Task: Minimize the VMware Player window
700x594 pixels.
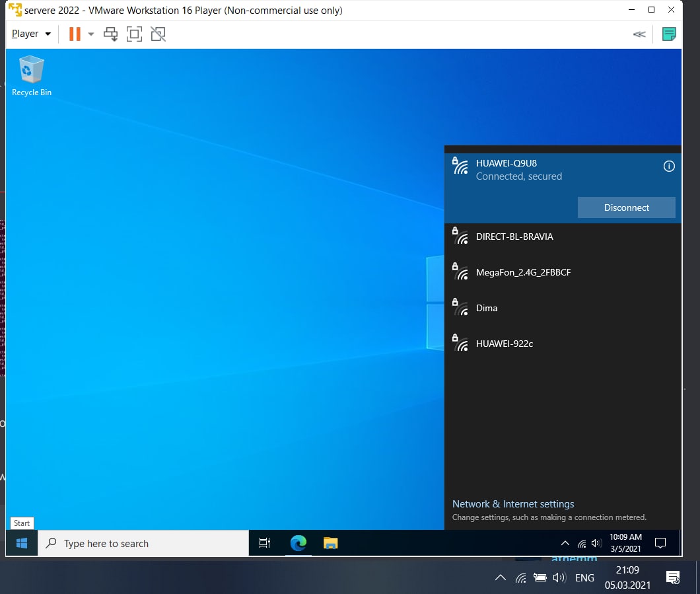Action: [631, 10]
